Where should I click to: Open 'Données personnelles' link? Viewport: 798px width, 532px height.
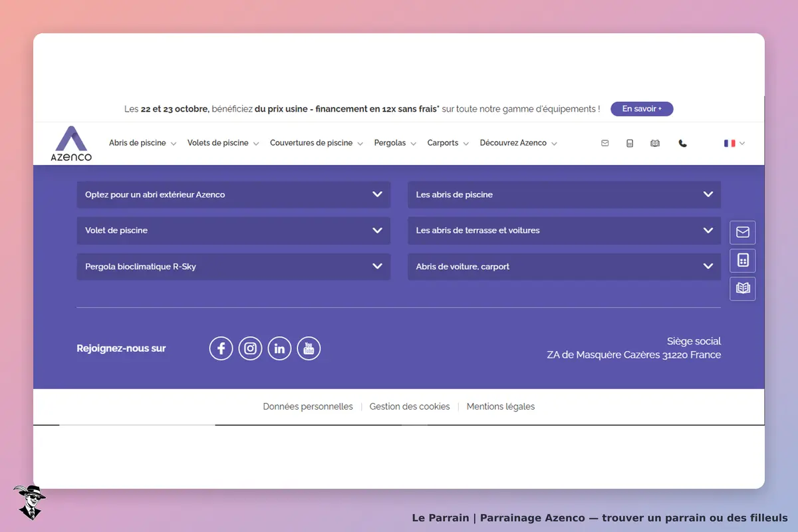pos(308,406)
